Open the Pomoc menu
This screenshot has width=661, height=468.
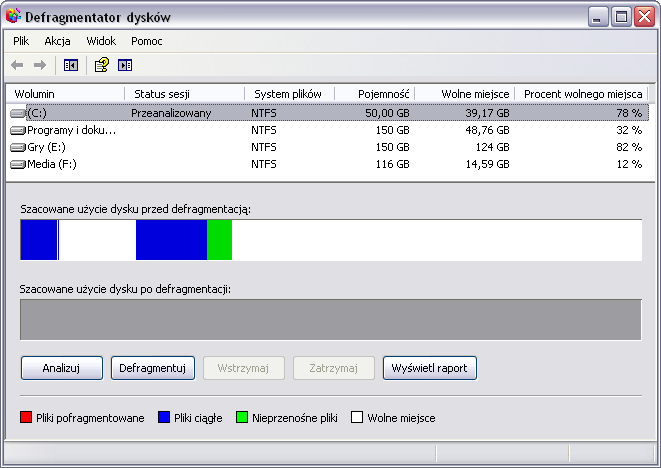click(147, 41)
